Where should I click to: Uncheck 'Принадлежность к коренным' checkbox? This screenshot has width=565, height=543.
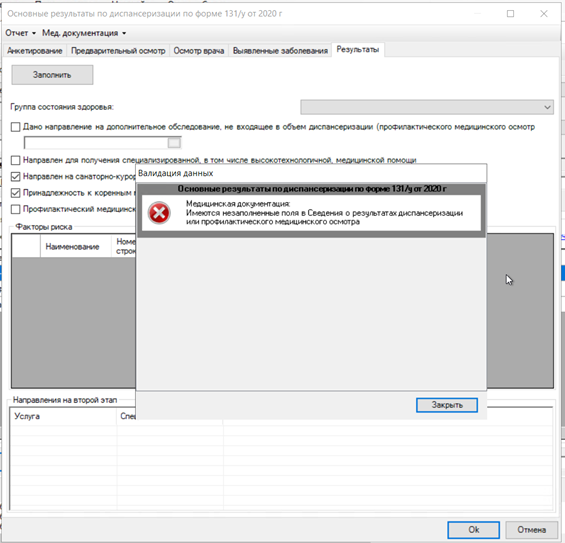pos(15,193)
